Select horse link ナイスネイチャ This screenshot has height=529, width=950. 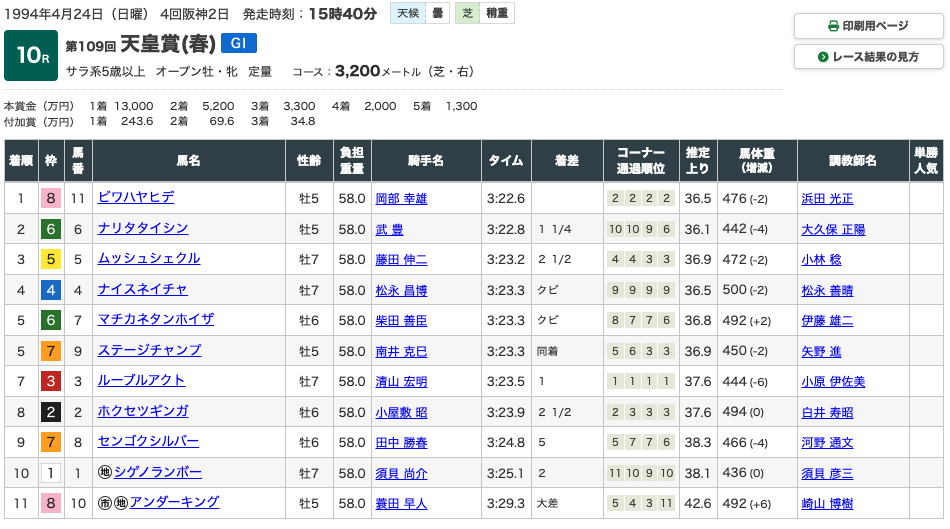click(143, 290)
